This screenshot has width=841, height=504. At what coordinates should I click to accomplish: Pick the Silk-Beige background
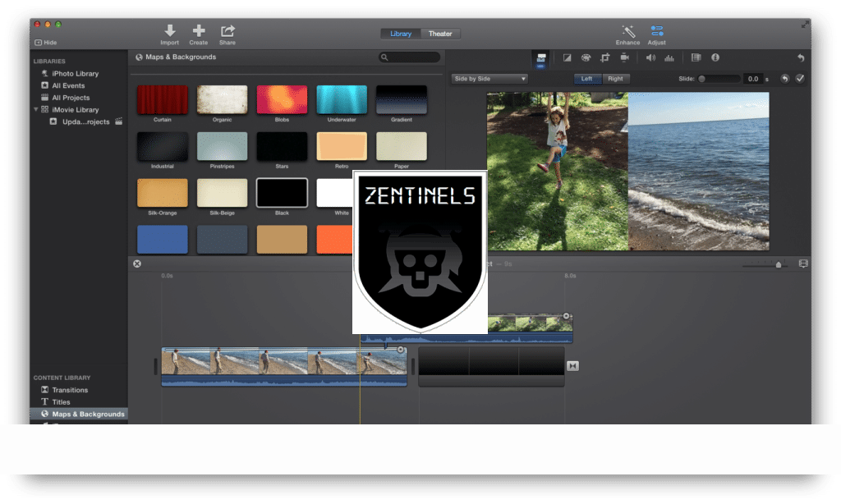[222, 193]
